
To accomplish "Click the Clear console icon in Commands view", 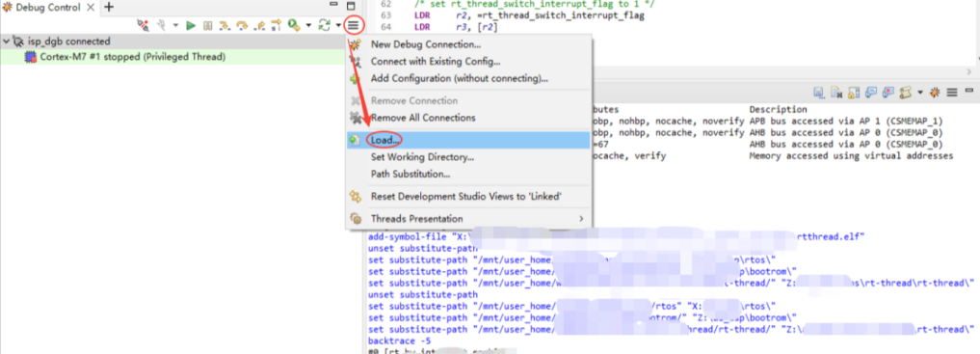I will [x=836, y=93].
